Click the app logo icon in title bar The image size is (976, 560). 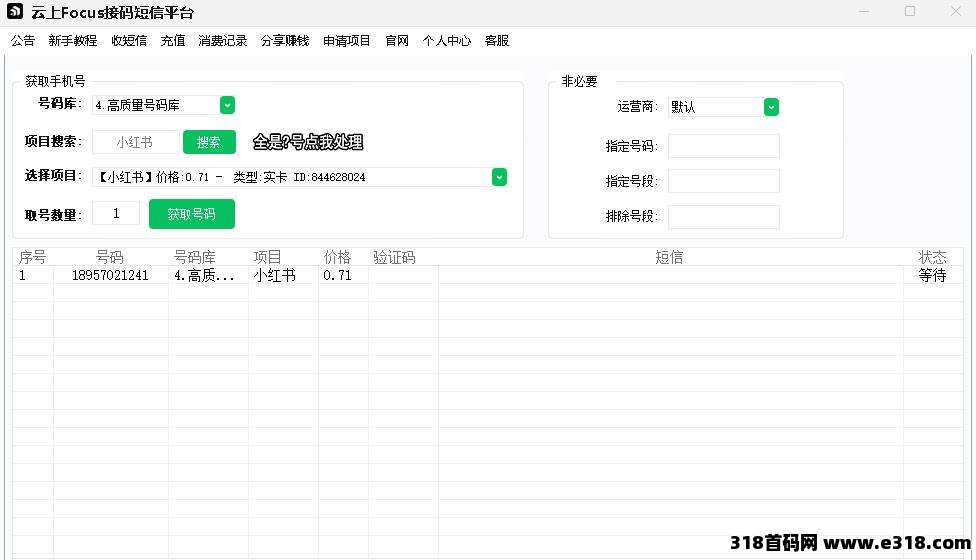pos(15,11)
